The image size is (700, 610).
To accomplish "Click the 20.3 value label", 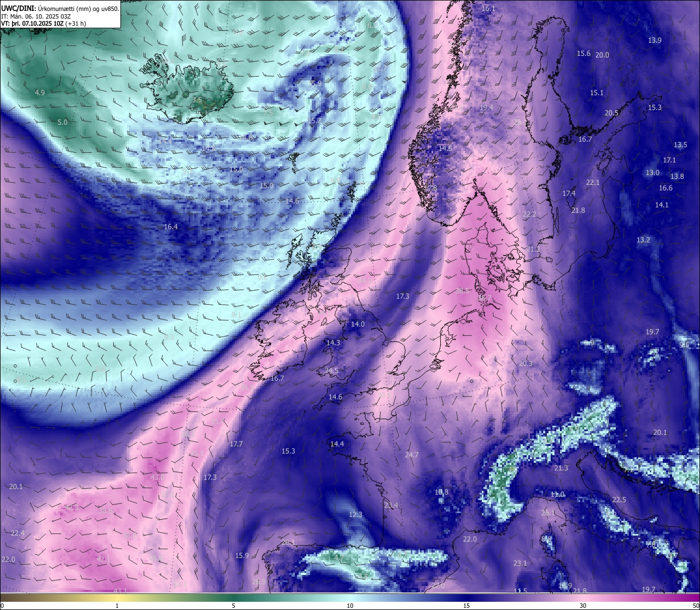I will tap(526, 363).
